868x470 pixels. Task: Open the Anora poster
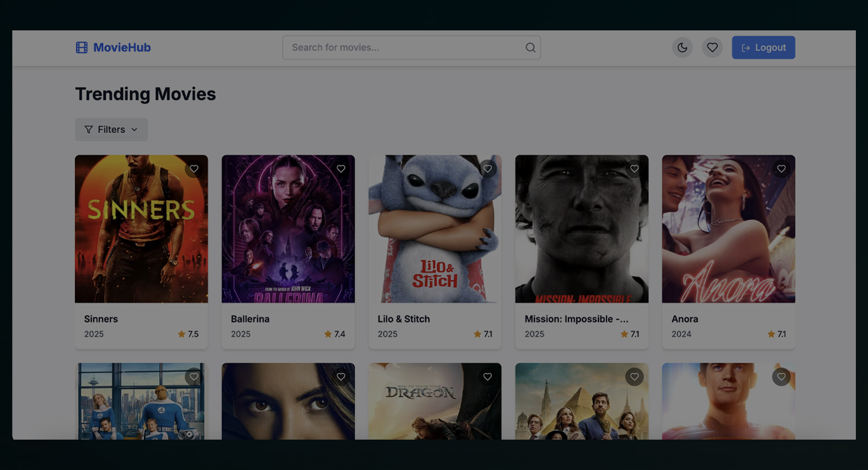(x=728, y=229)
